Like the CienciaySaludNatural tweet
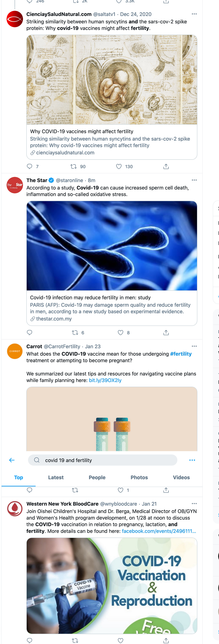Image resolution: width=219 pixels, height=644 pixels. coord(119,166)
